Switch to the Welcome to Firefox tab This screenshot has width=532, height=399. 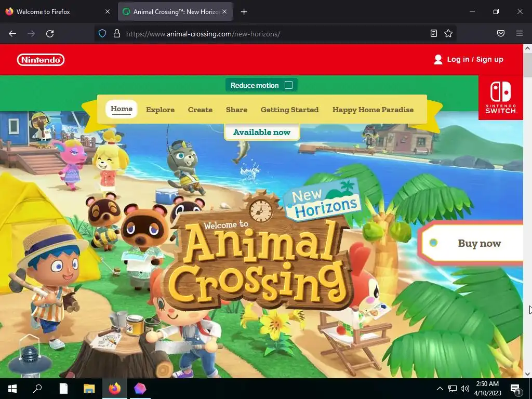58,11
